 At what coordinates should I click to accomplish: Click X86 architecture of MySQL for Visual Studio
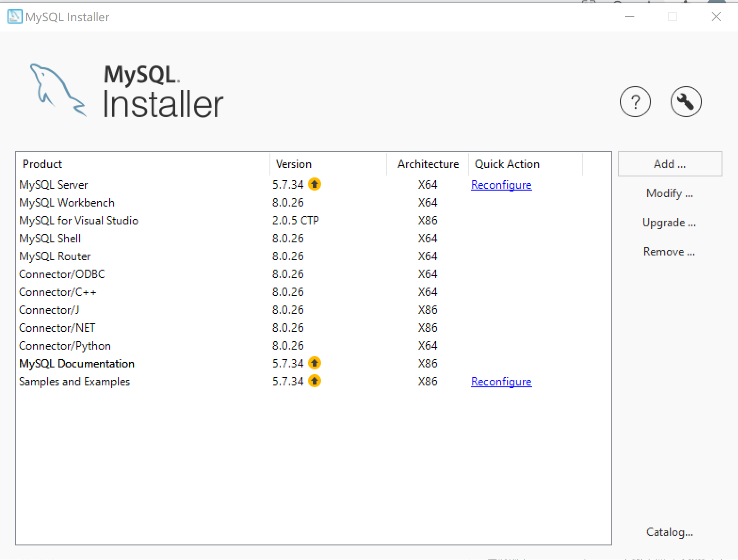[428, 221]
